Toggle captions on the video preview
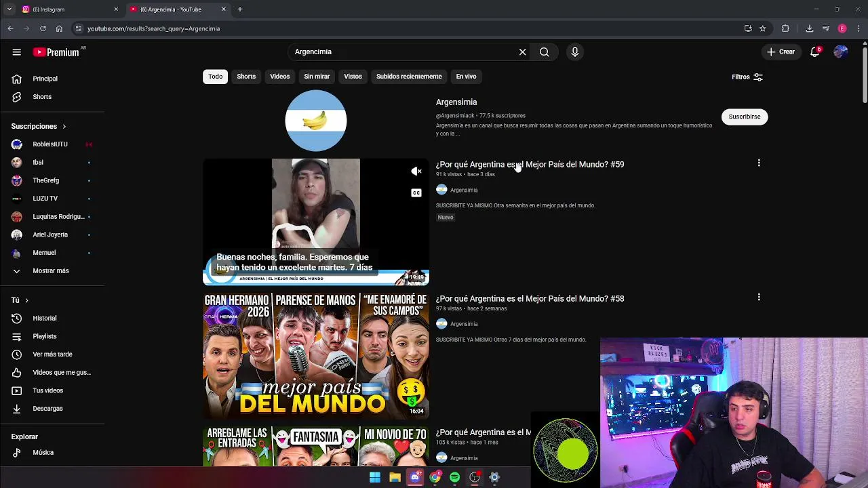This screenshot has width=868, height=488. click(x=416, y=193)
